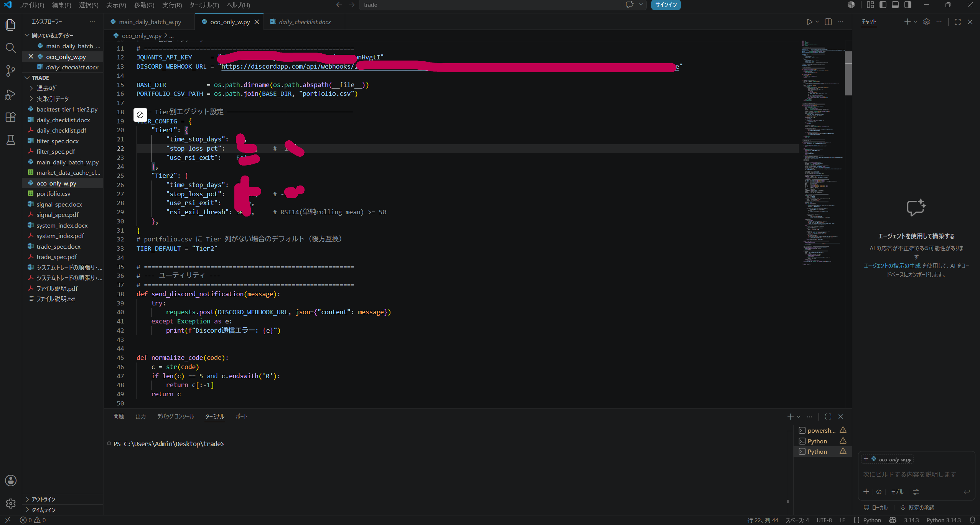Viewport: 980px width, 525px height.
Task: Open Copilot chat icon in the title bar
Action: tap(629, 5)
